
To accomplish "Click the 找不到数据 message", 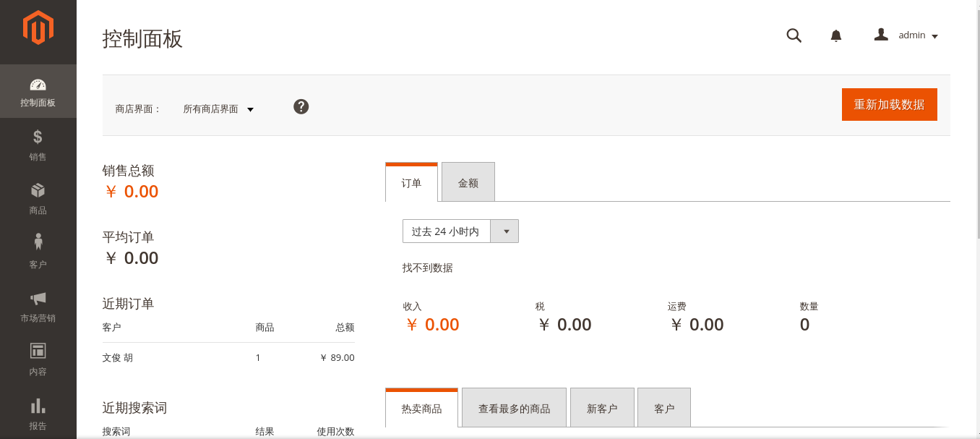I will (x=428, y=268).
